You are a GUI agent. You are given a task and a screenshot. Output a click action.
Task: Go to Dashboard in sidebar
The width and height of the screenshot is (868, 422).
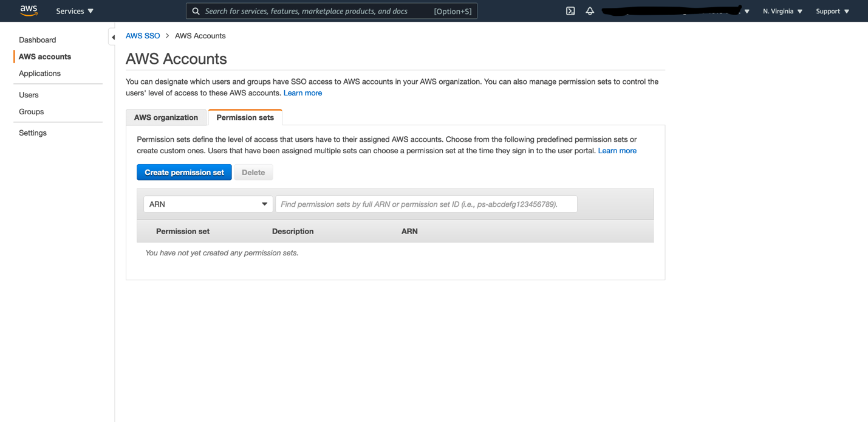point(37,40)
